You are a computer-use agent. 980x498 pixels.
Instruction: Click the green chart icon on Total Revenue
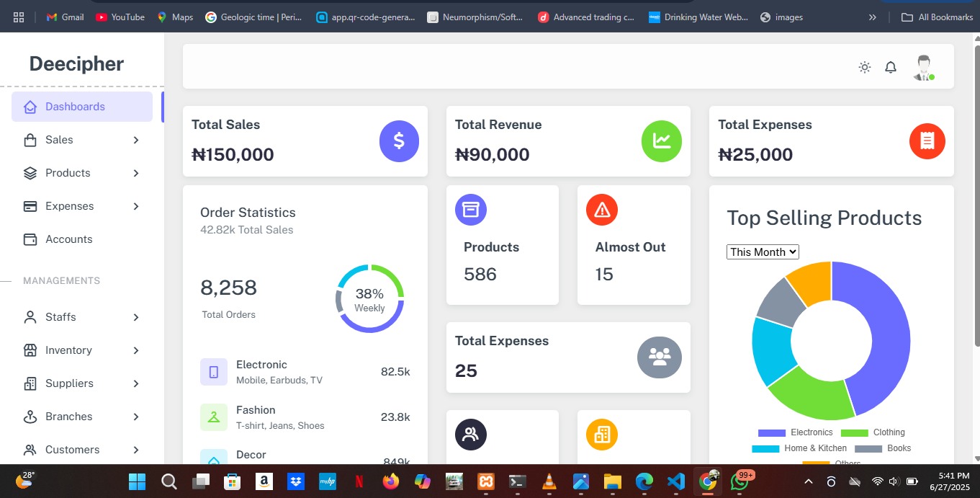[661, 141]
